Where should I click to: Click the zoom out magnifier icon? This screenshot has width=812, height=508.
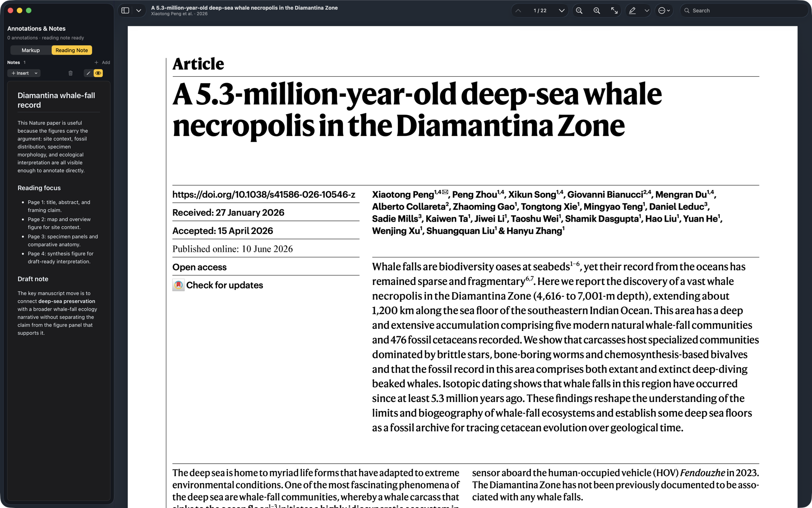click(579, 10)
